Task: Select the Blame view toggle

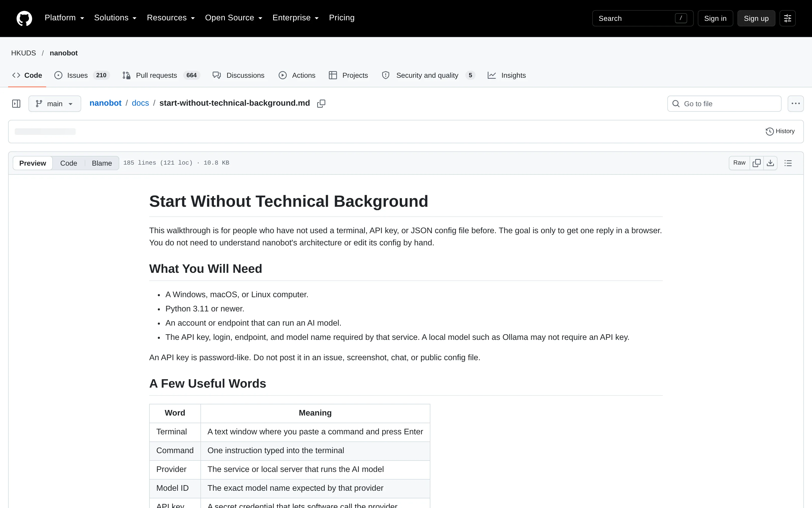Action: [x=102, y=163]
